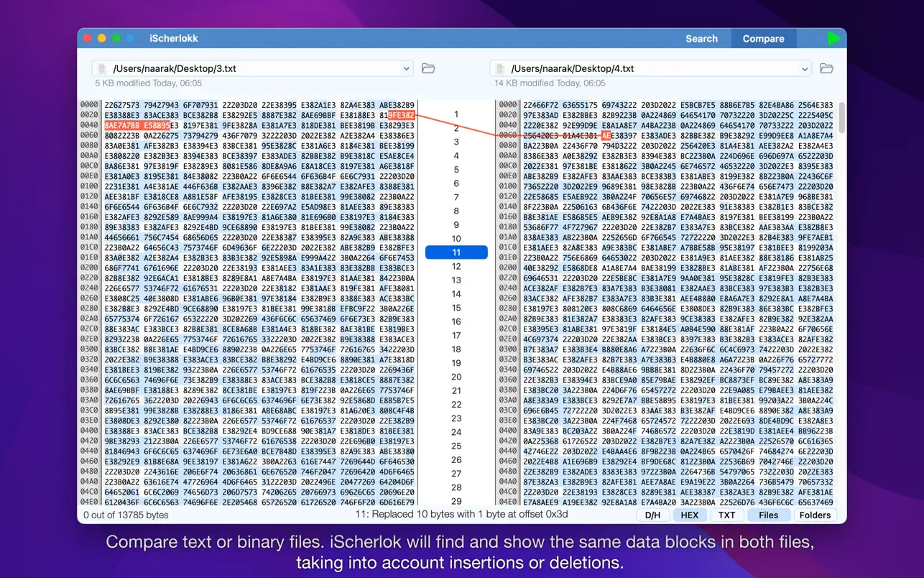Click the blue window button in title bar
This screenshot has width=924, height=578.
coord(130,38)
